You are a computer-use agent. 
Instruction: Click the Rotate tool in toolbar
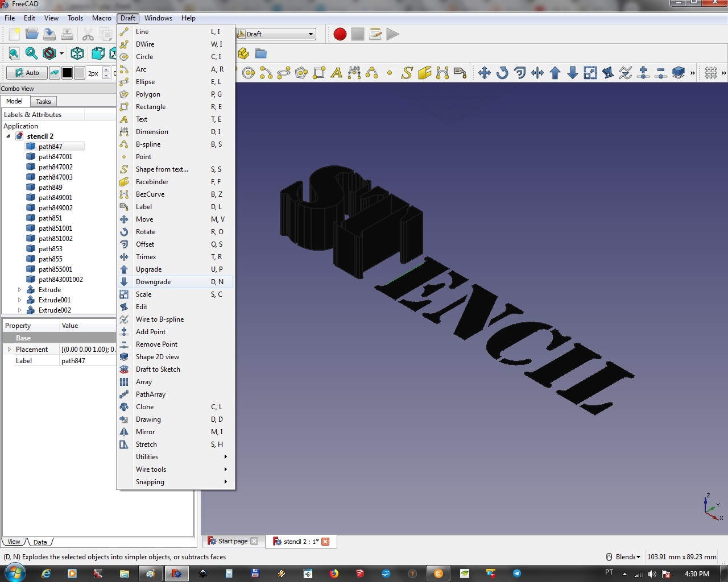[x=502, y=73]
